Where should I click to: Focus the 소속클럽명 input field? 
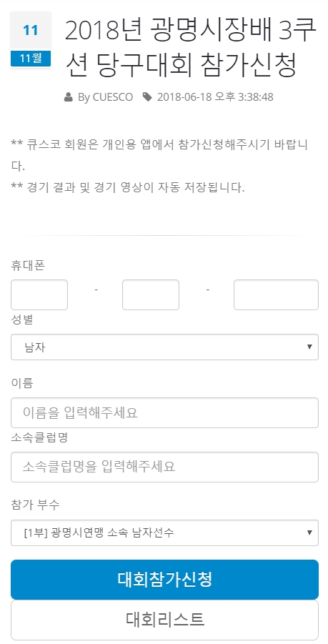(164, 467)
